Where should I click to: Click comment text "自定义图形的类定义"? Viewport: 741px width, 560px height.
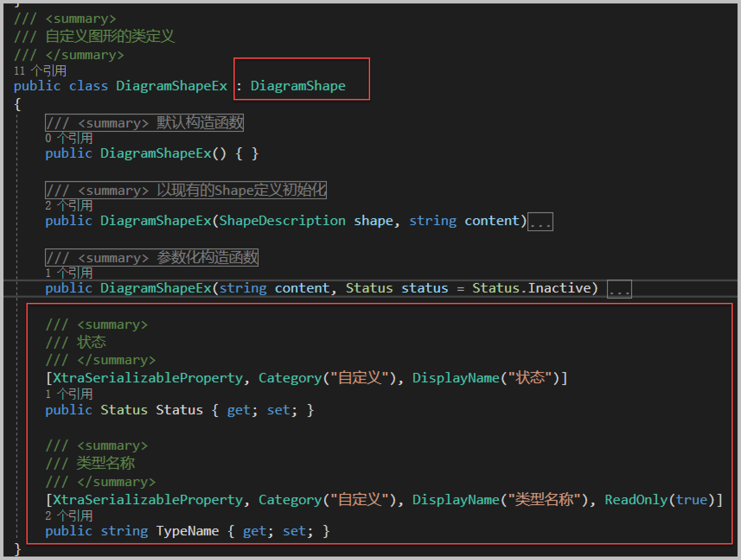click(110, 36)
